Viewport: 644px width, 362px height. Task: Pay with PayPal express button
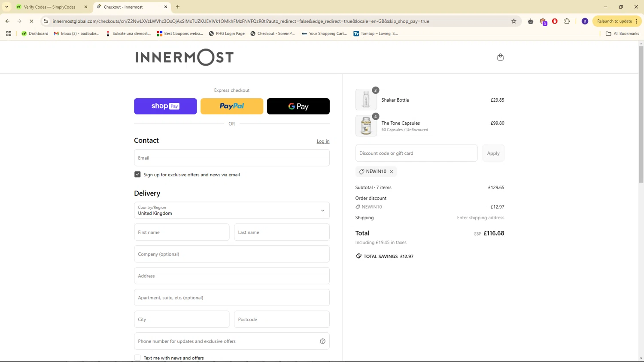232,106
